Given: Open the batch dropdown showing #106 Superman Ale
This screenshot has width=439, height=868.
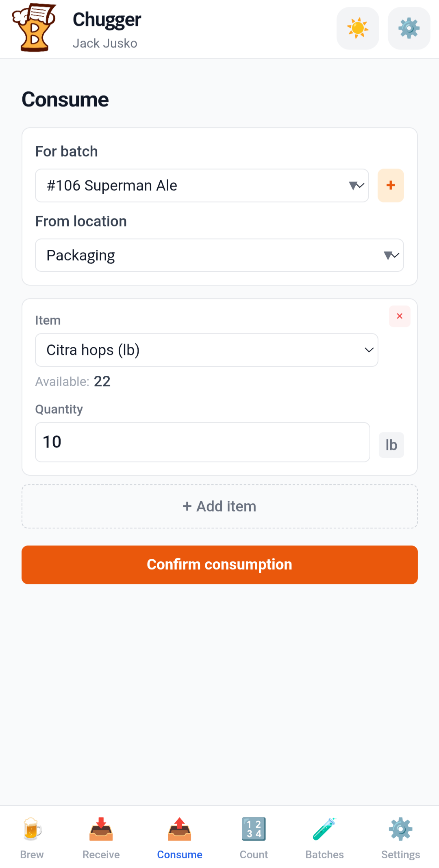Looking at the screenshot, I should pyautogui.click(x=202, y=185).
